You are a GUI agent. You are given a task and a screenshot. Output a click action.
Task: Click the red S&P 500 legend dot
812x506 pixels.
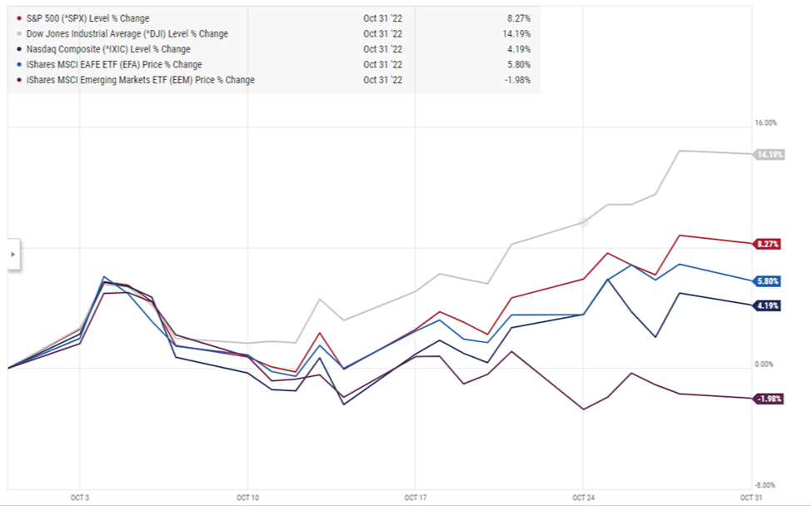pyautogui.click(x=19, y=17)
